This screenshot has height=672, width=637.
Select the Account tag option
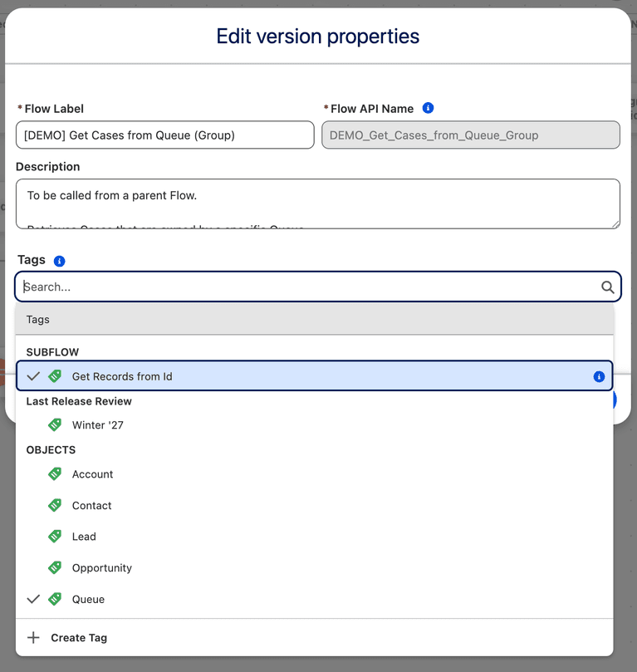pyautogui.click(x=315, y=474)
